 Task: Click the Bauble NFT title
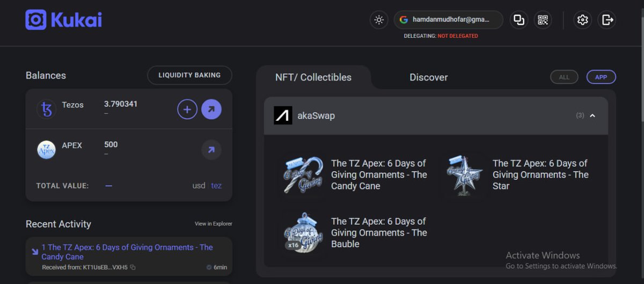click(379, 232)
